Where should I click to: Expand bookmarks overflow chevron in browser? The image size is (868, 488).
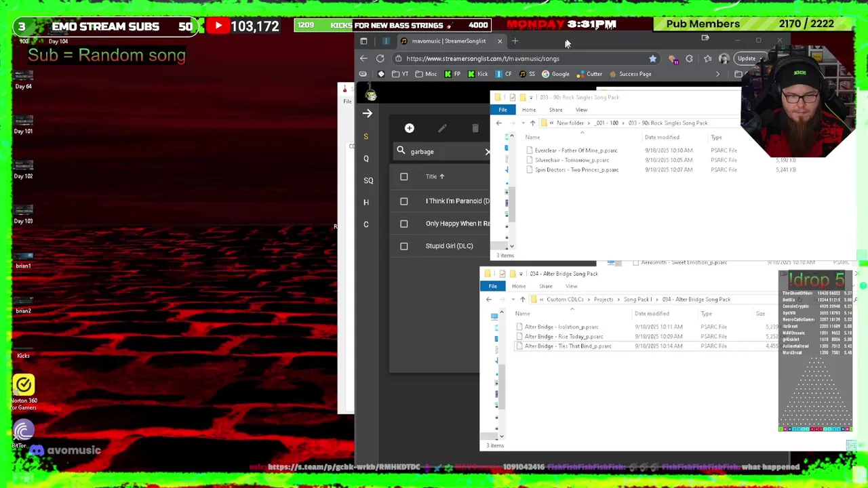[717, 74]
